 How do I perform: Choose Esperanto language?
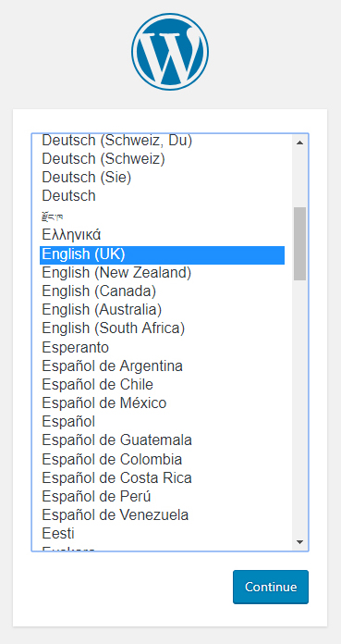[x=162, y=348]
